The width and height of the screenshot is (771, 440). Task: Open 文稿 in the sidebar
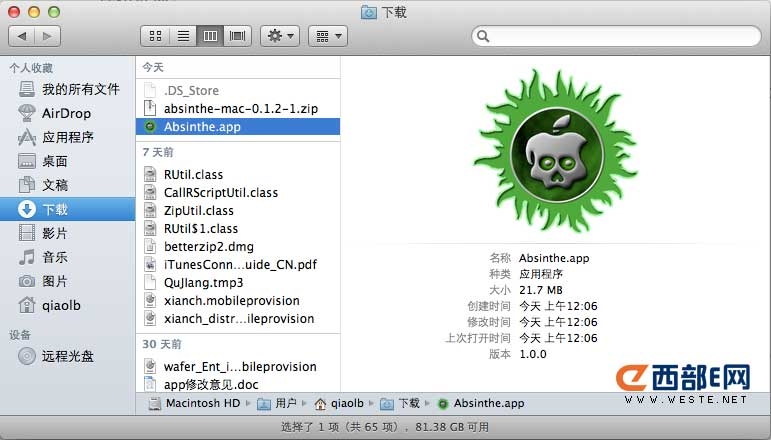pyautogui.click(x=67, y=185)
